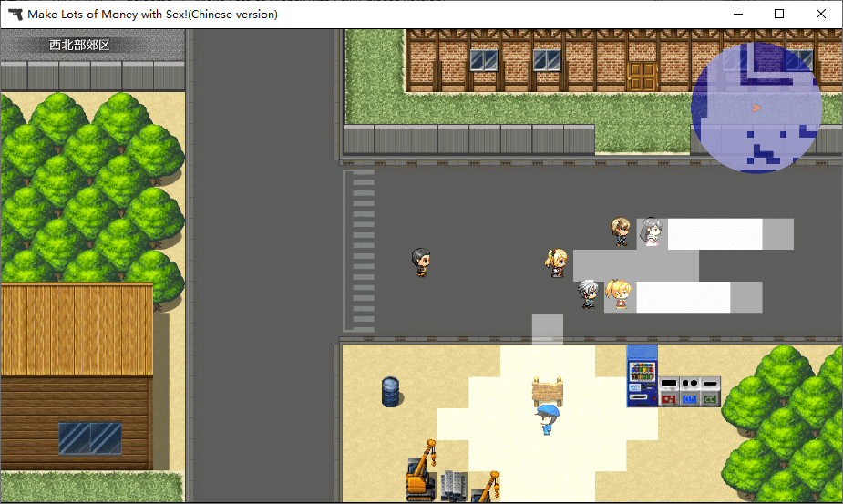Click the striped pedestrian crosswalk
843x504 pixels.
tap(363, 251)
